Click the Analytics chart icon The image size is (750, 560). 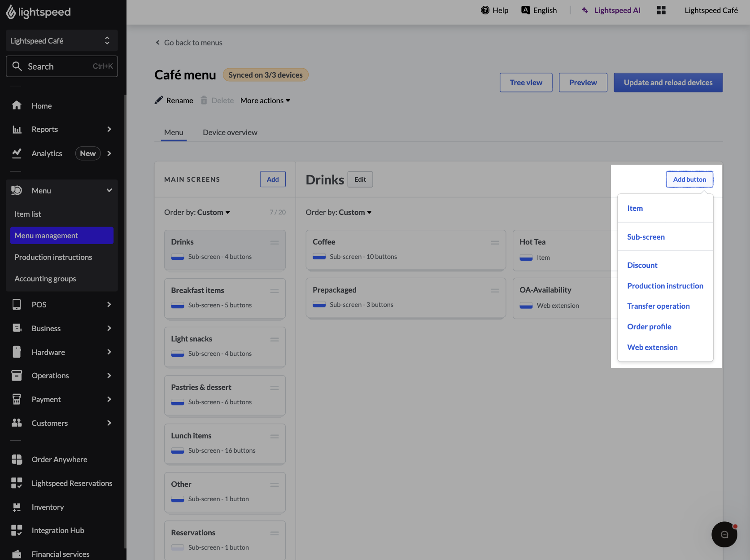17,153
